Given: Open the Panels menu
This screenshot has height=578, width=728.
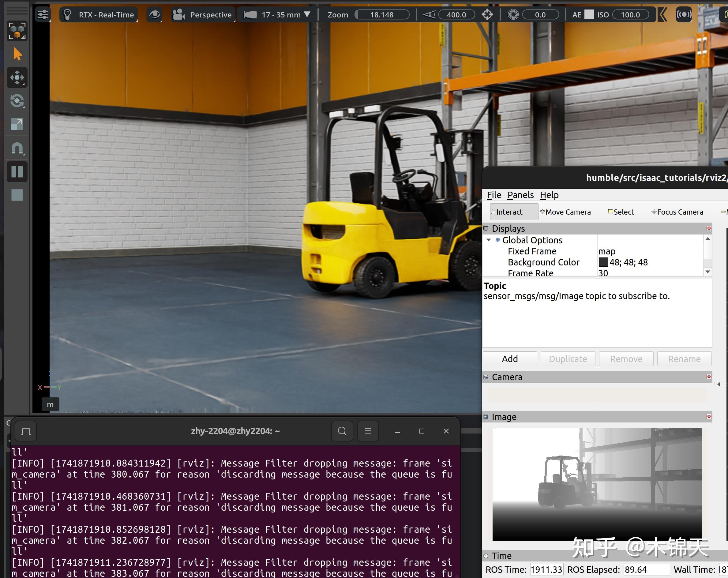Looking at the screenshot, I should point(520,195).
